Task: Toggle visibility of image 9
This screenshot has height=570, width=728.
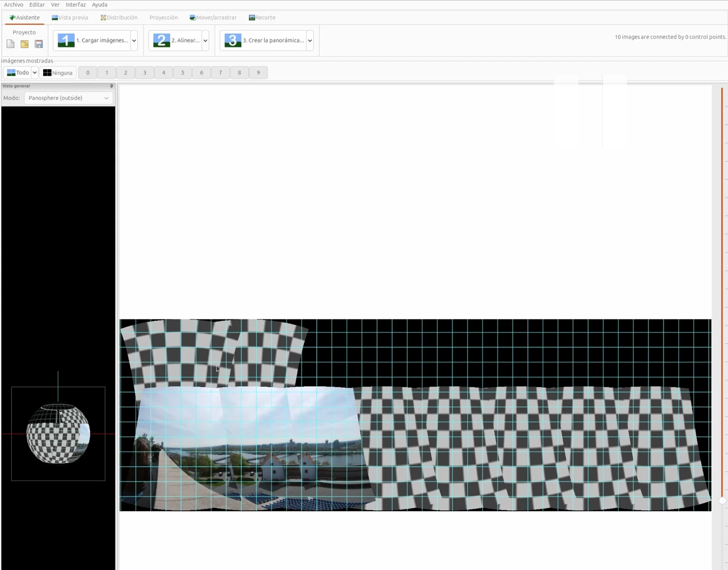Action: coord(258,73)
